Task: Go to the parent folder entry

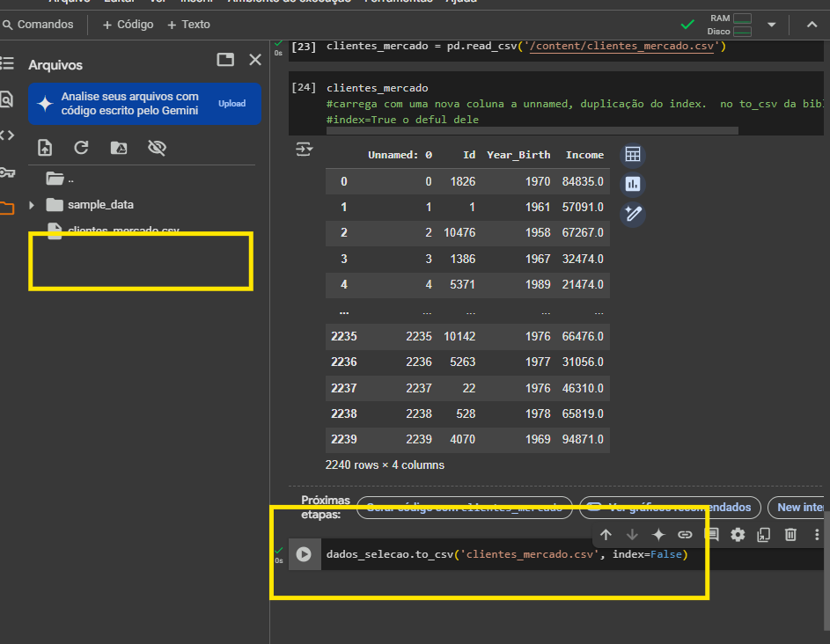Action: [x=60, y=179]
